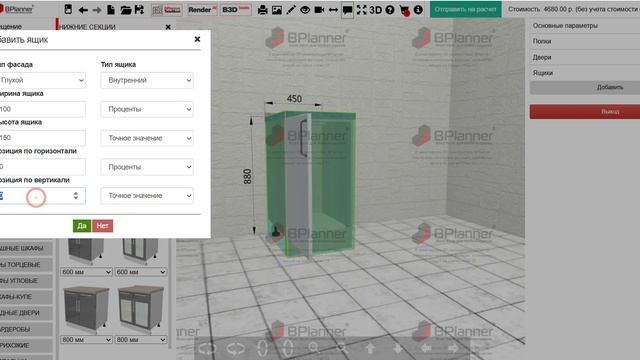
Task: Toggle visibility with the eye icon
Action: click(x=305, y=10)
